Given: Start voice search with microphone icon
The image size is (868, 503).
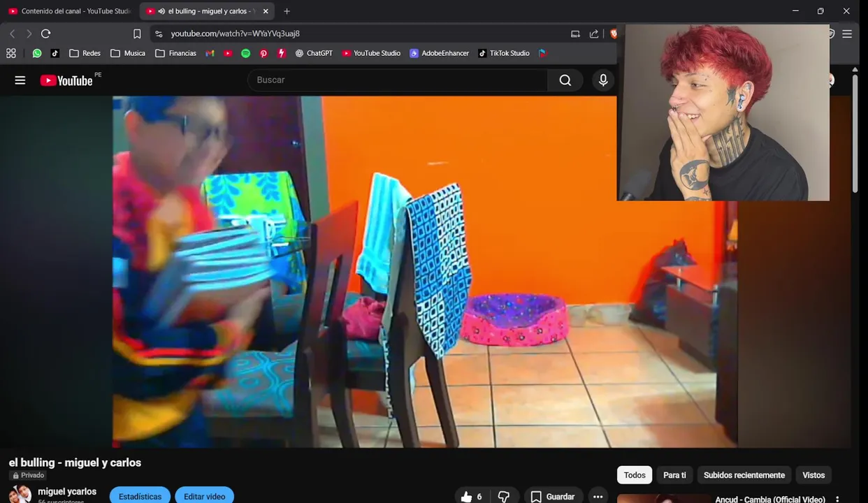Looking at the screenshot, I should click(x=603, y=80).
